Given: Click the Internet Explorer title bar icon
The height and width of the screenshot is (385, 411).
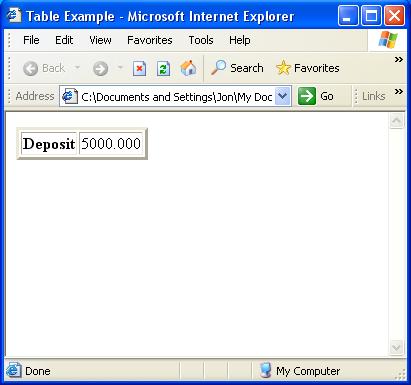Looking at the screenshot, I should [14, 15].
